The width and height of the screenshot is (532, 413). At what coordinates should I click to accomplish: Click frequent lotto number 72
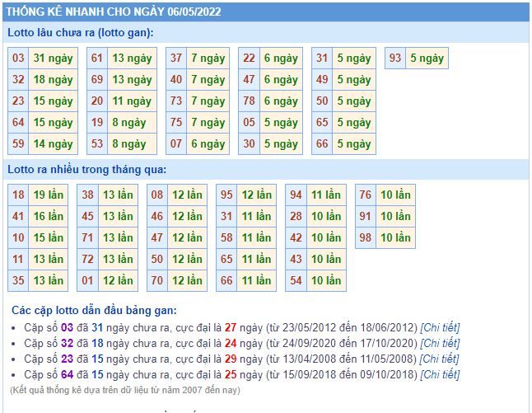click(87, 259)
